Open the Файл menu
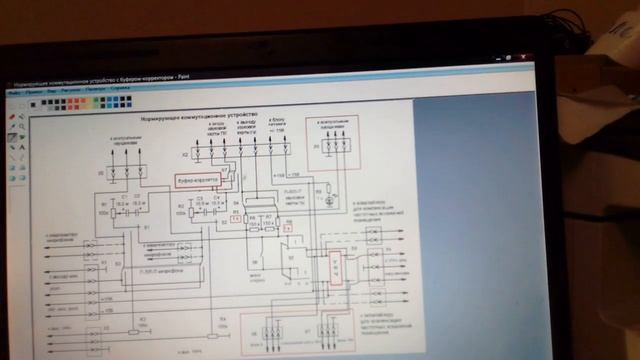The width and height of the screenshot is (640, 360). point(15,93)
